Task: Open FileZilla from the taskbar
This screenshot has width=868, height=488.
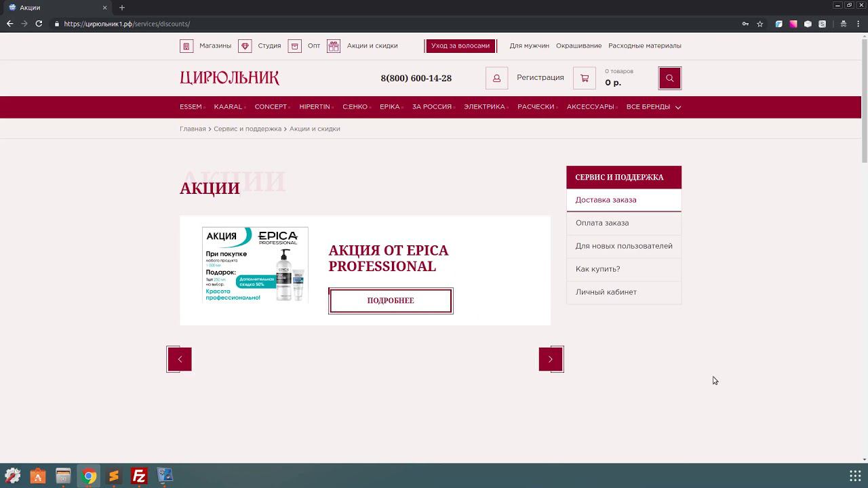Action: (139, 476)
